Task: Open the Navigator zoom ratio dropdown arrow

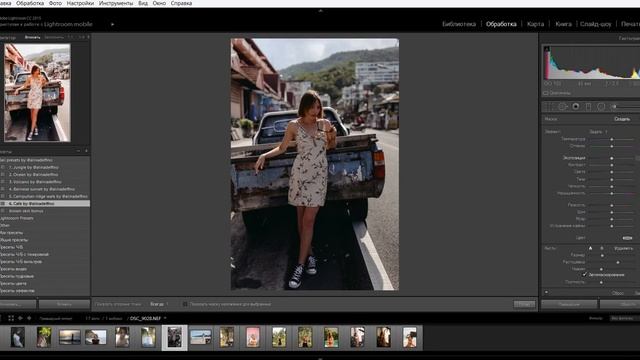Action: [x=88, y=37]
